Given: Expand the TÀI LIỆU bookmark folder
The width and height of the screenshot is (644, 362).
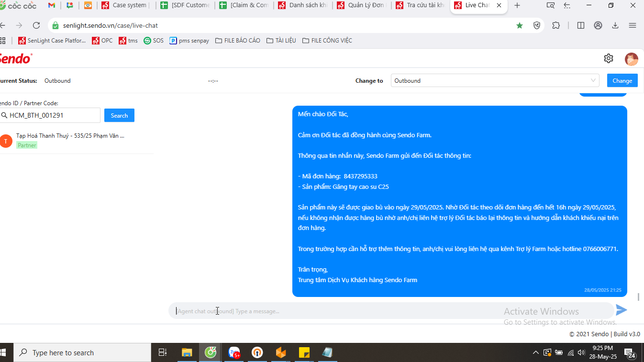Looking at the screenshot, I should 281,41.
